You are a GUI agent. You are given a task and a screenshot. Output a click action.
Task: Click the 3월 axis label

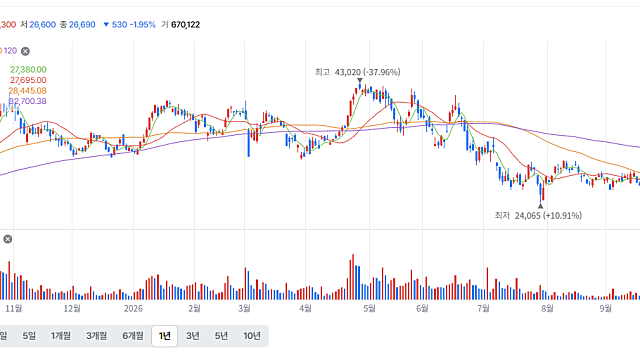244,309
